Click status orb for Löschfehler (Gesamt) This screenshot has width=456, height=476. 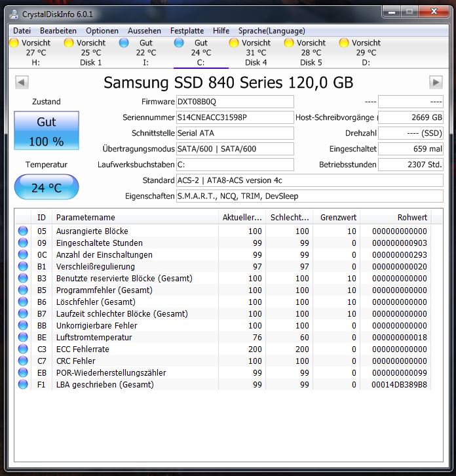(23, 302)
